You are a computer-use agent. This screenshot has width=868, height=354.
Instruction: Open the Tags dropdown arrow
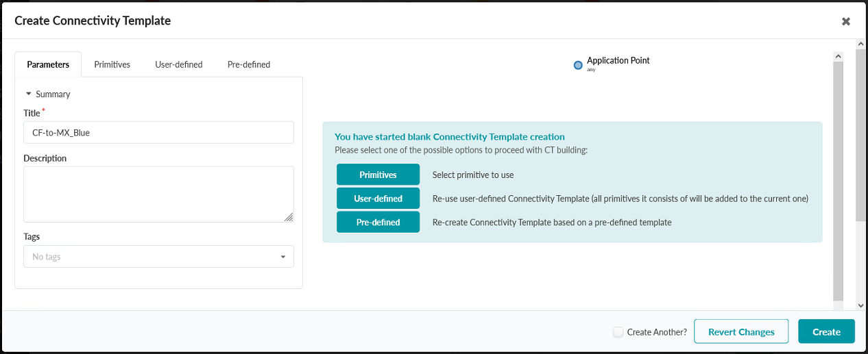(x=283, y=257)
